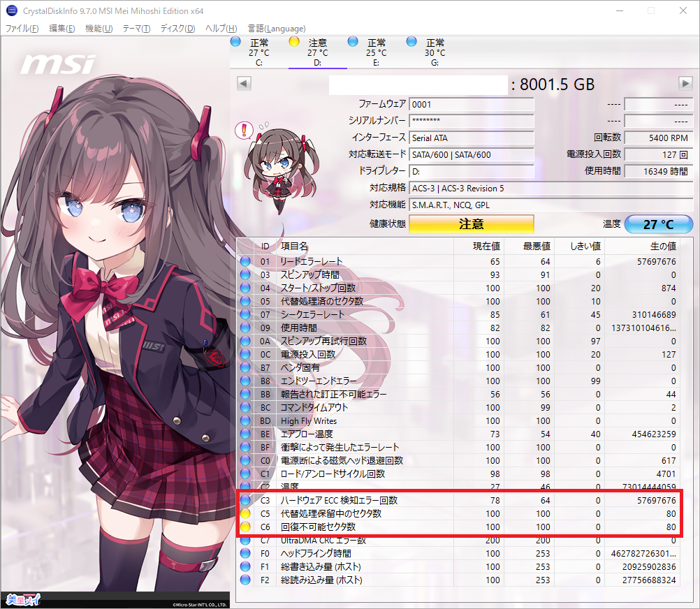Image resolution: width=700 pixels, height=609 pixels.
Task: Click the blue status orb for drive C:
Action: [x=235, y=42]
